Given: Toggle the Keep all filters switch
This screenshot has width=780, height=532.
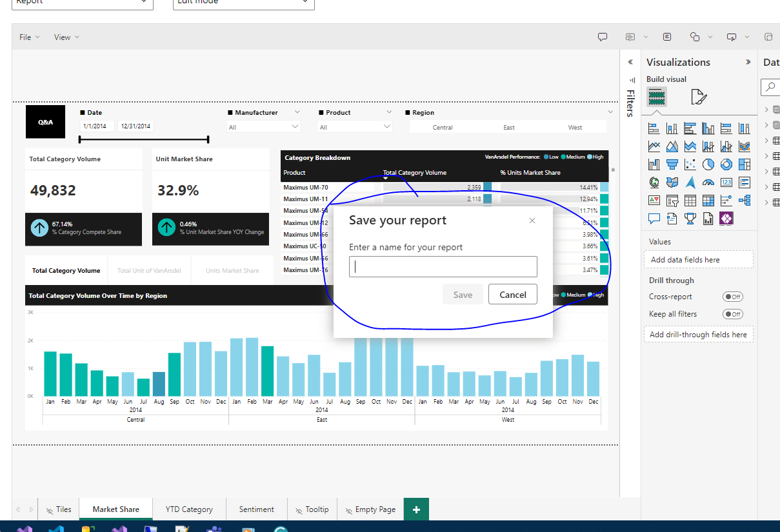Looking at the screenshot, I should point(733,314).
